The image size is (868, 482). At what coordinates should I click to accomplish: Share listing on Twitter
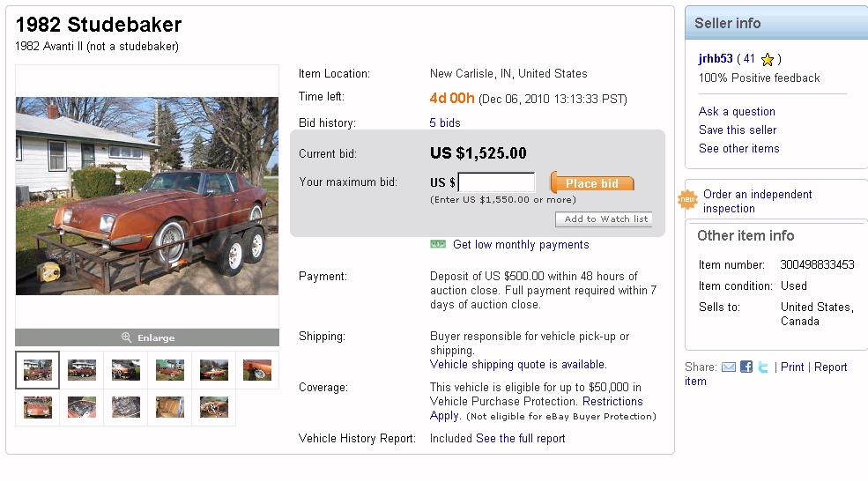point(763,367)
